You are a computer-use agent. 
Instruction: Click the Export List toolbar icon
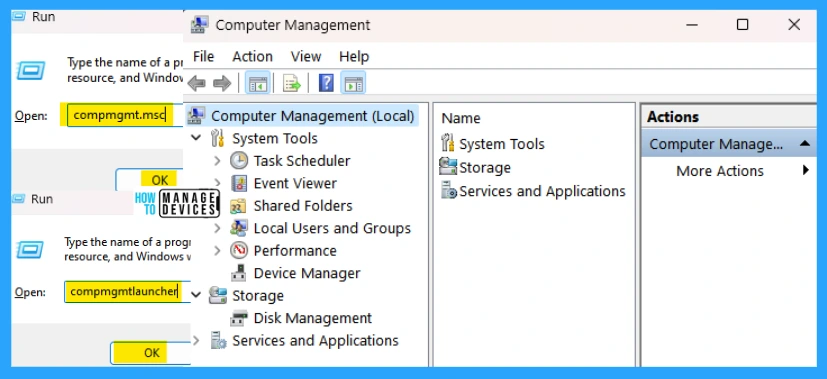(x=292, y=83)
